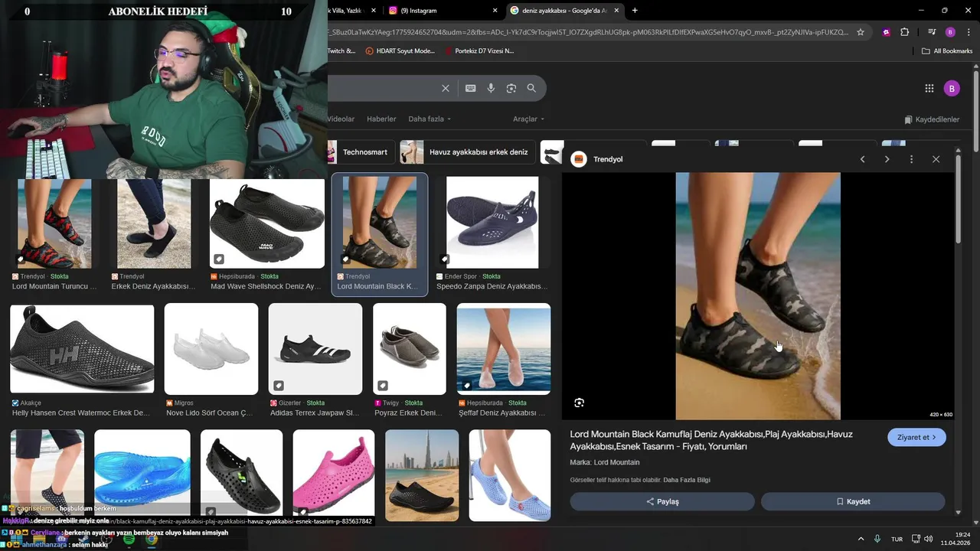This screenshot has height=551, width=980.
Task: Show next image in preview panel
Action: pos(887,159)
